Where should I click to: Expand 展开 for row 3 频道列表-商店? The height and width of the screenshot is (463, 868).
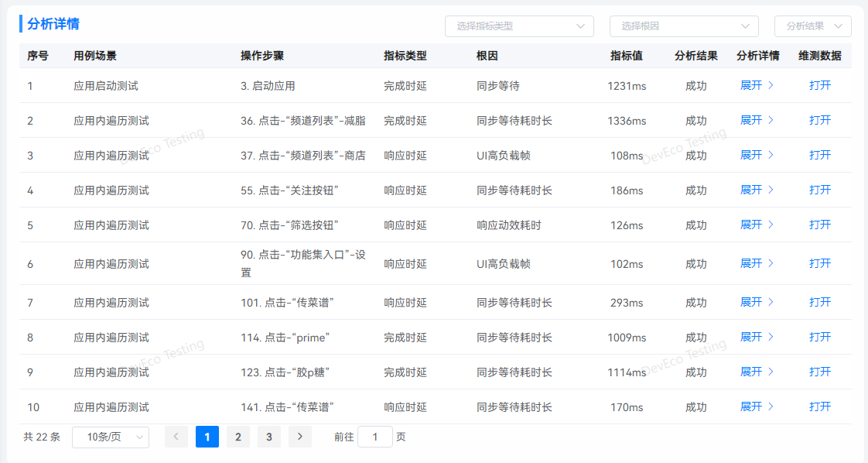757,155
